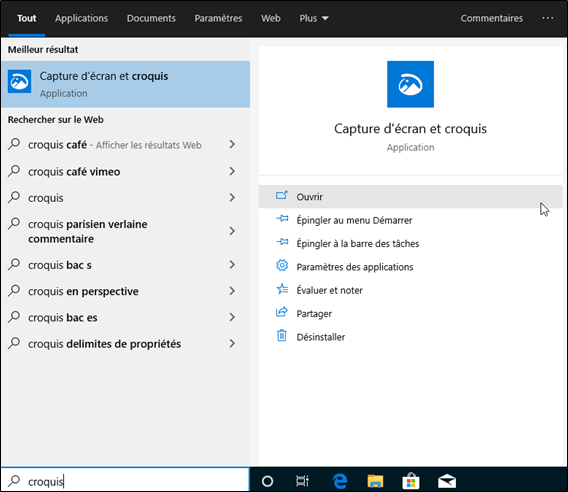Click search icon beside croquis café vimeo
This screenshot has width=568, height=492.
tap(14, 171)
